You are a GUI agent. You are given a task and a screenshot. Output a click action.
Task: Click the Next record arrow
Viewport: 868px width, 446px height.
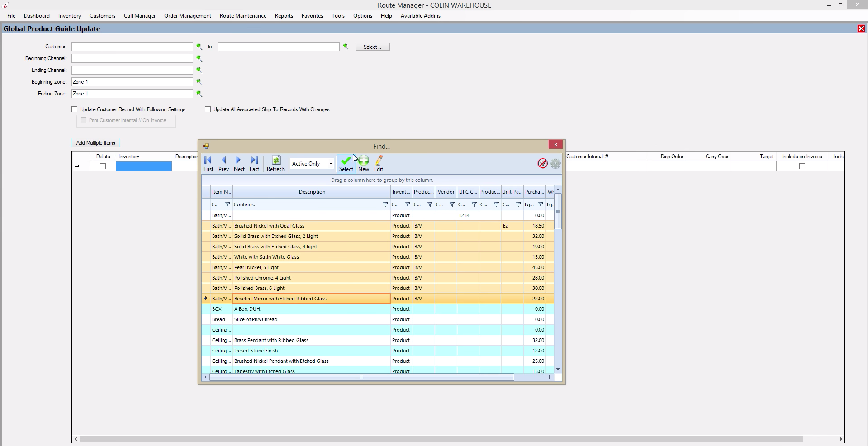[239, 164]
